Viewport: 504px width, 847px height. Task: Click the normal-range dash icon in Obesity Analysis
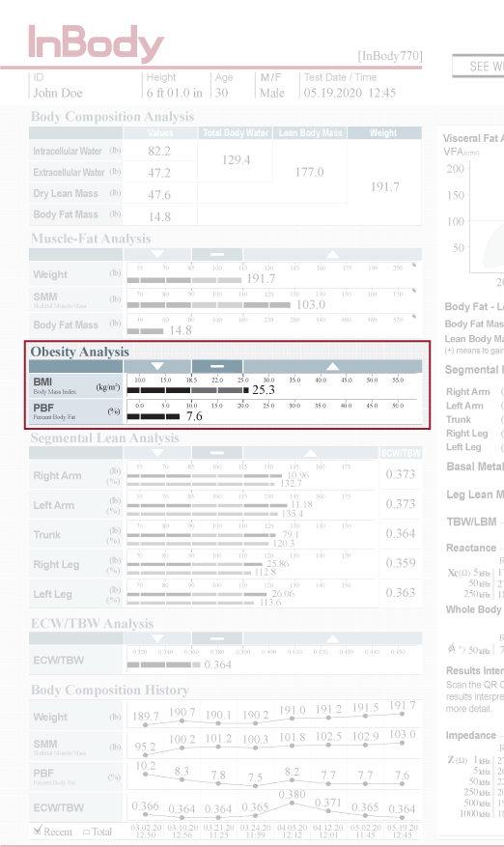pyautogui.click(x=217, y=366)
